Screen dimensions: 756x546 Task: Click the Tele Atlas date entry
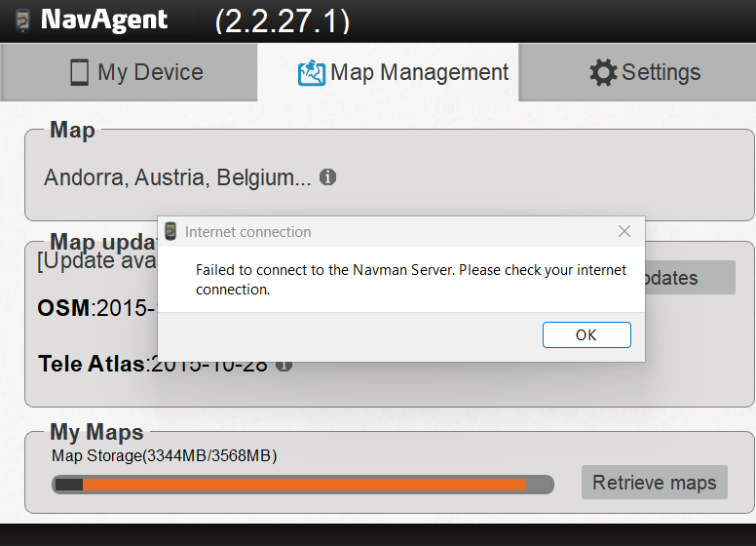click(152, 366)
